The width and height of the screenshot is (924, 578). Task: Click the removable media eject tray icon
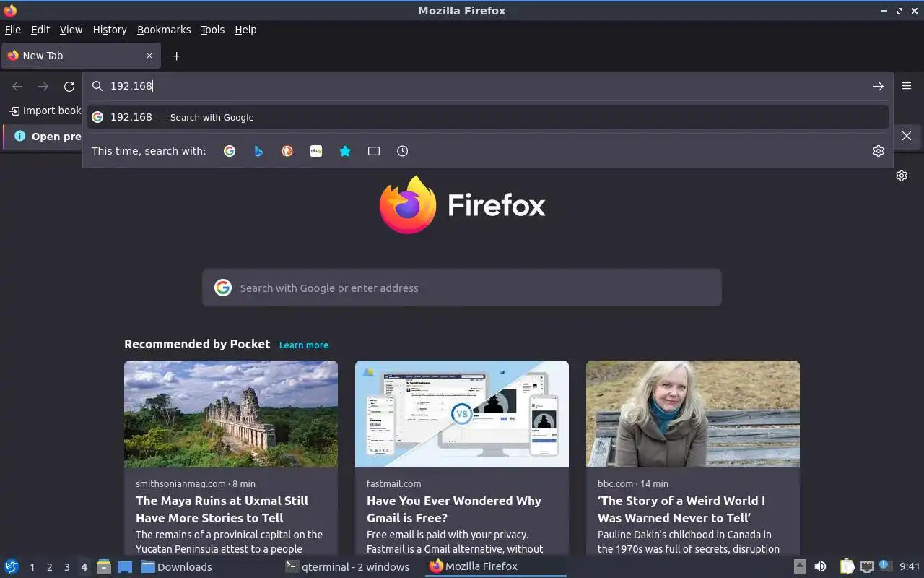coord(800,566)
